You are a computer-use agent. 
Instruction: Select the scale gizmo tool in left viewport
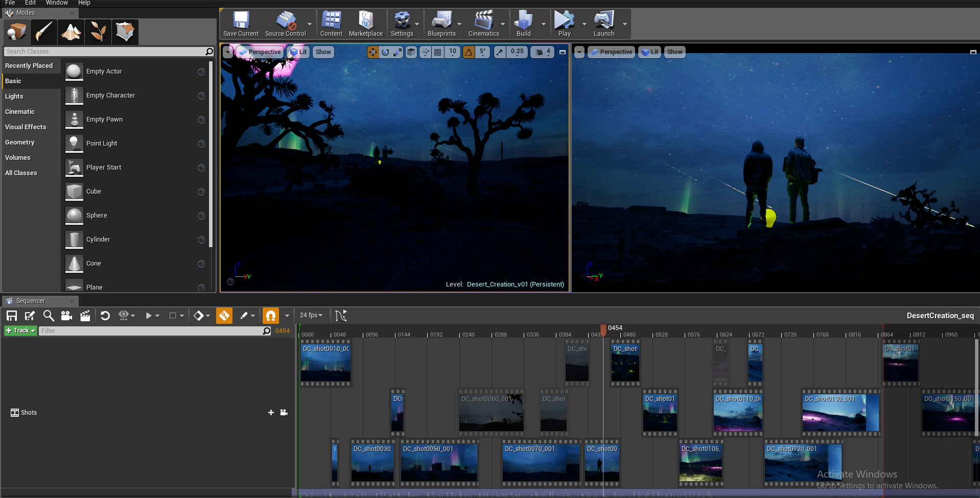click(398, 52)
